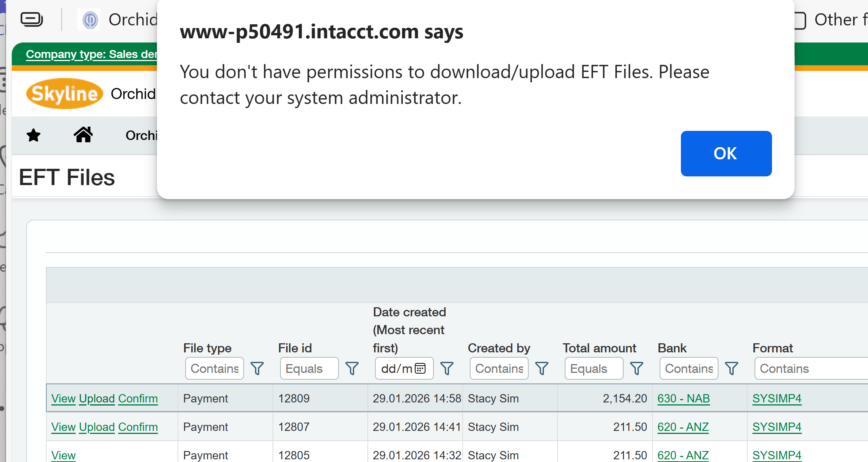Open the Company type link
Screen dimensions: 868x462
[91, 54]
